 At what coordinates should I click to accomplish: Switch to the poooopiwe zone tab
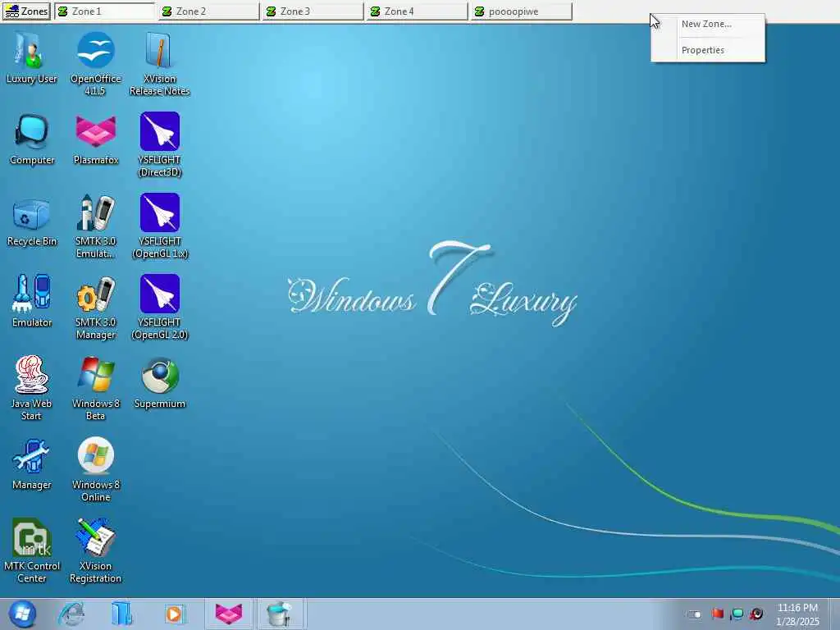(x=521, y=11)
